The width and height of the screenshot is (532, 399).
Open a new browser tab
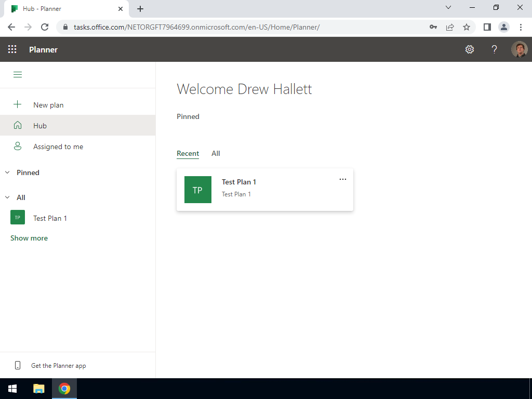point(140,9)
